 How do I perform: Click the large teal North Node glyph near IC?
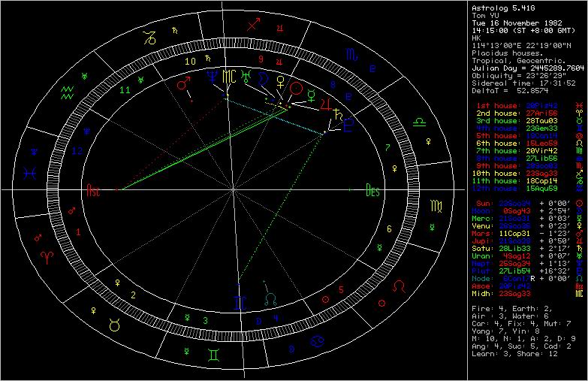(270, 299)
